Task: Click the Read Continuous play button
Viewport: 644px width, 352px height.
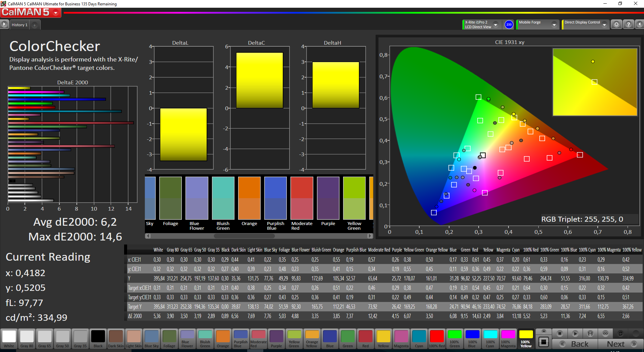Action: click(x=575, y=334)
